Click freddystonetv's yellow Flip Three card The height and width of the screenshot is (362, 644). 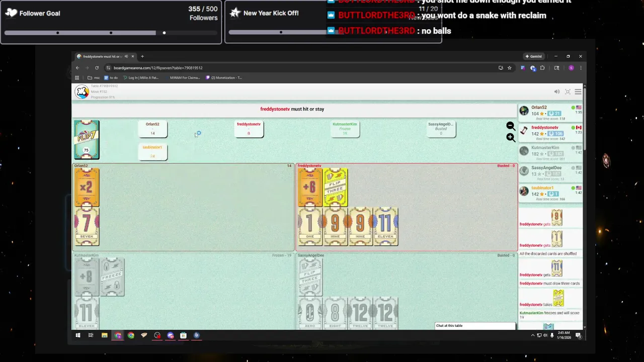335,187
